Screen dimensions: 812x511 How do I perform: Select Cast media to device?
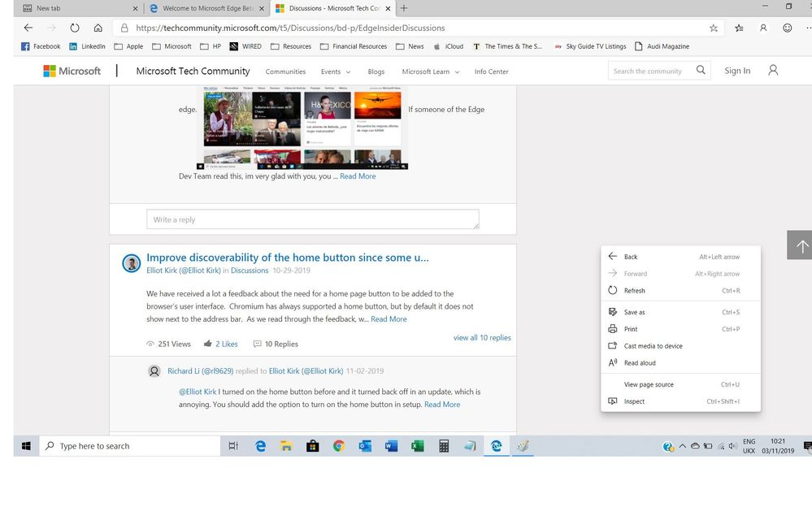click(680, 346)
